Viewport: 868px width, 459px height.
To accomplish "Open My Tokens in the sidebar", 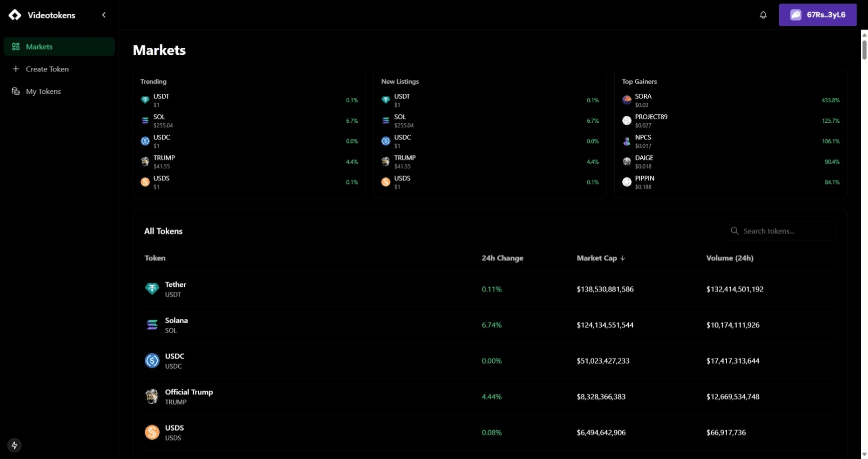I will tap(59, 91).
